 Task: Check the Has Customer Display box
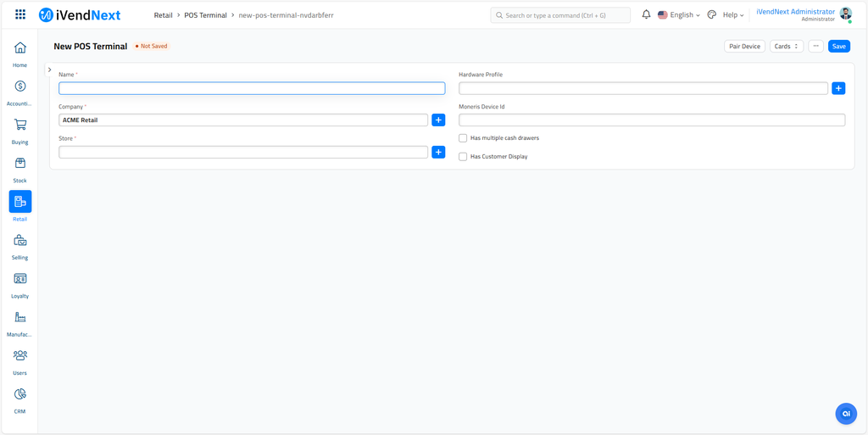pyautogui.click(x=463, y=157)
